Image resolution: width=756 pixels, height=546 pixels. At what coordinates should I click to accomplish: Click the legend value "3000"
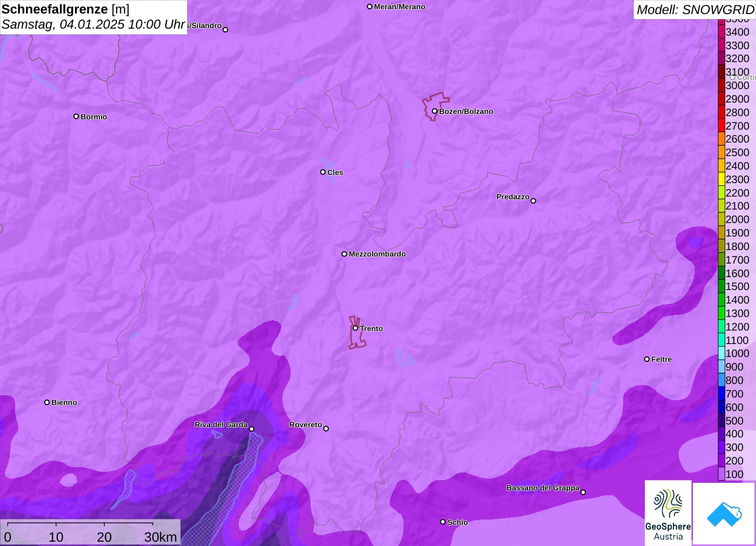point(738,85)
